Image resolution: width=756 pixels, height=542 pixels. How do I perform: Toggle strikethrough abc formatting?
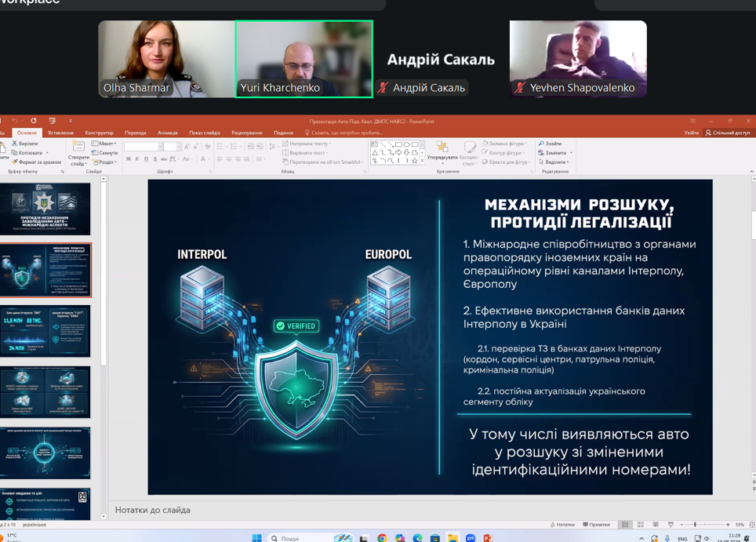pos(163,158)
